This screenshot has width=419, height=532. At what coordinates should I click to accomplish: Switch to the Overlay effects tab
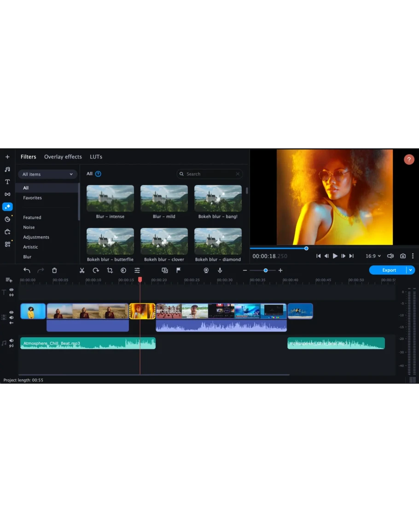point(63,157)
